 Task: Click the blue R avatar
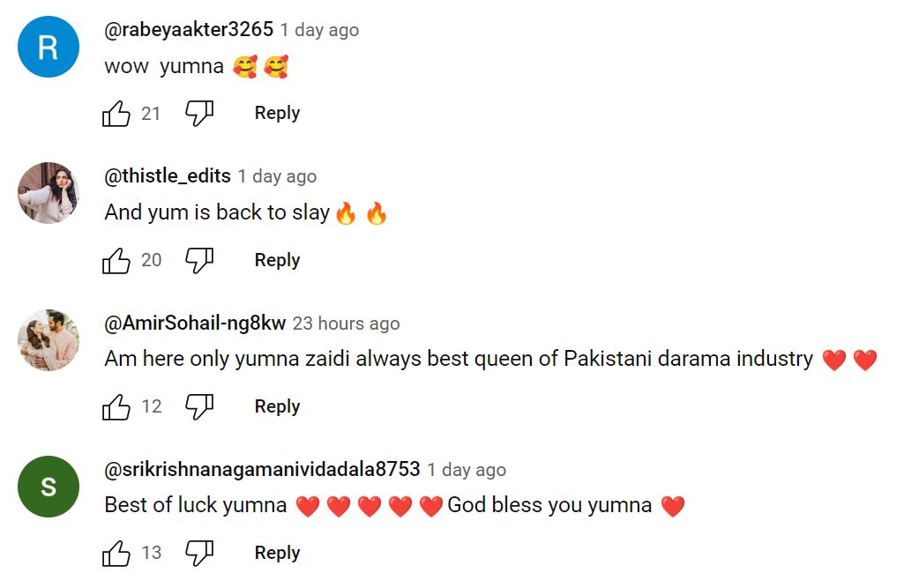point(49,47)
